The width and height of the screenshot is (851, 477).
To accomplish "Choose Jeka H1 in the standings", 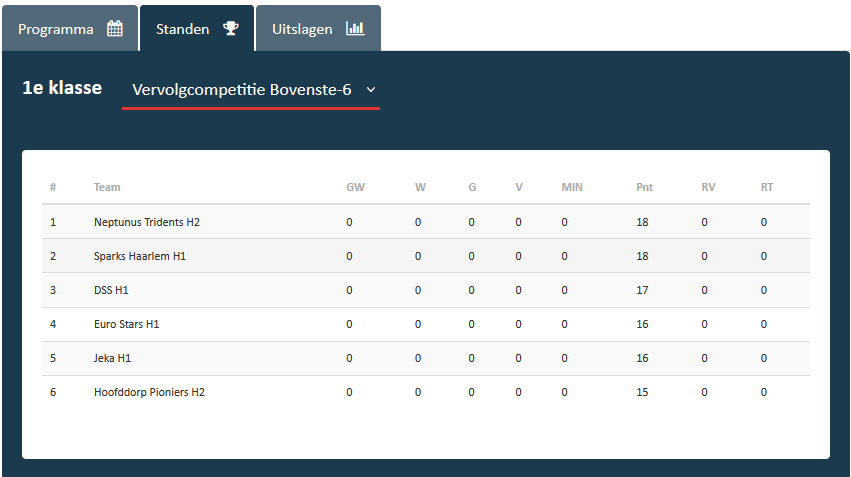I will tap(112, 358).
